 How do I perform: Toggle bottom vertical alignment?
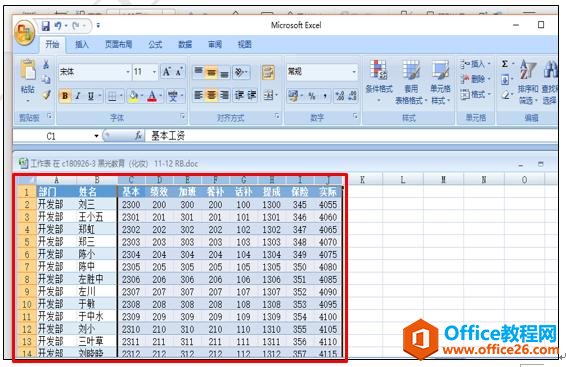click(224, 72)
